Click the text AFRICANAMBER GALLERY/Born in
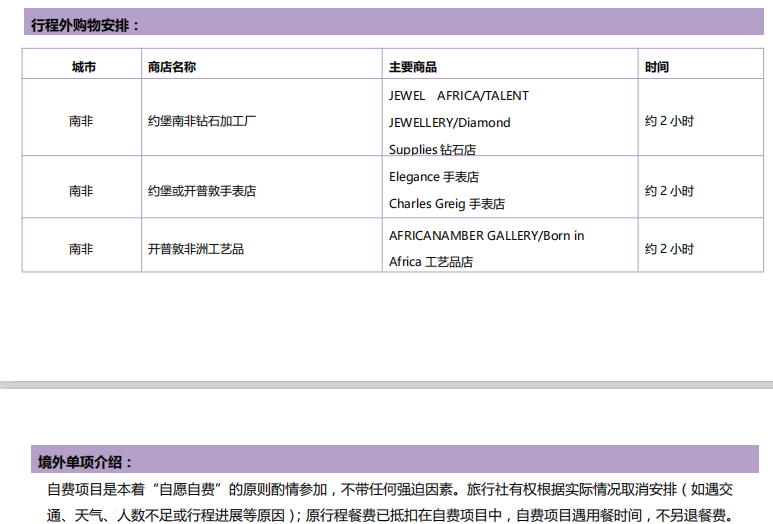 click(487, 236)
